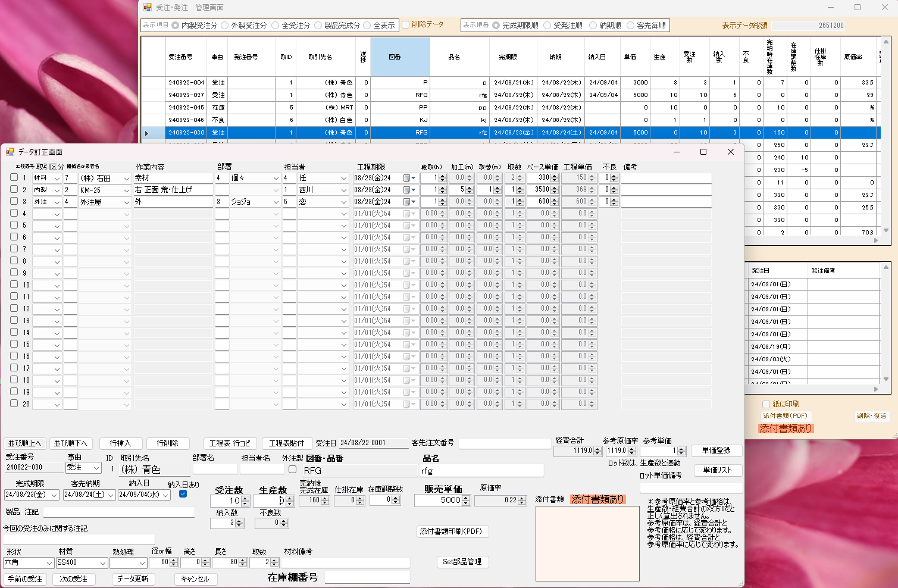The width and height of the screenshot is (898, 588).
Task: Open 担当者 dropdown showing 西川
Action: [344, 190]
